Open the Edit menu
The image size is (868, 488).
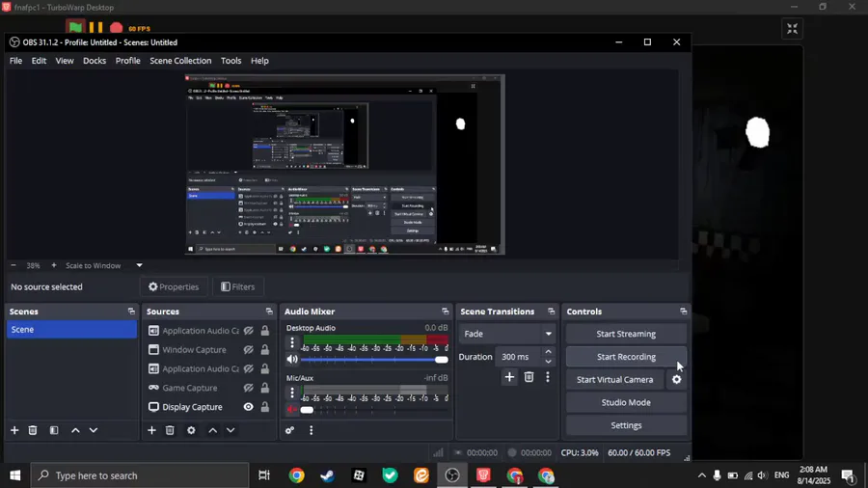(39, 61)
